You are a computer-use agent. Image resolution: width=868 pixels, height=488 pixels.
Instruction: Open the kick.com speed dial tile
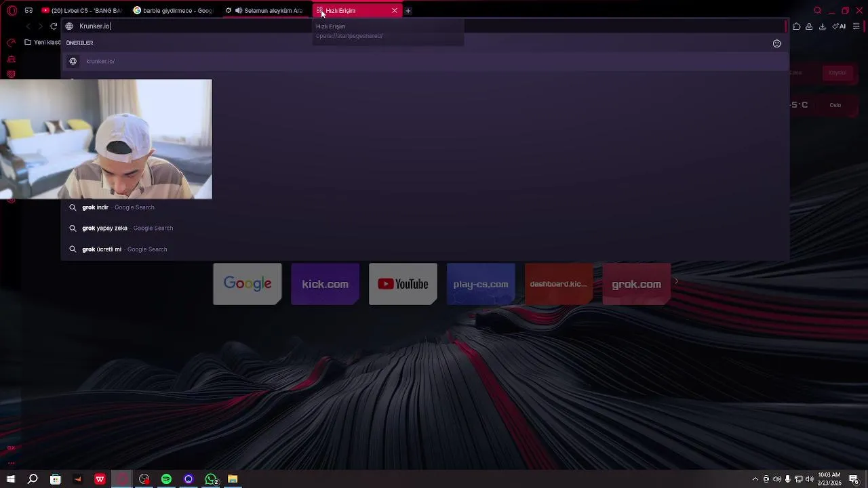325,284
